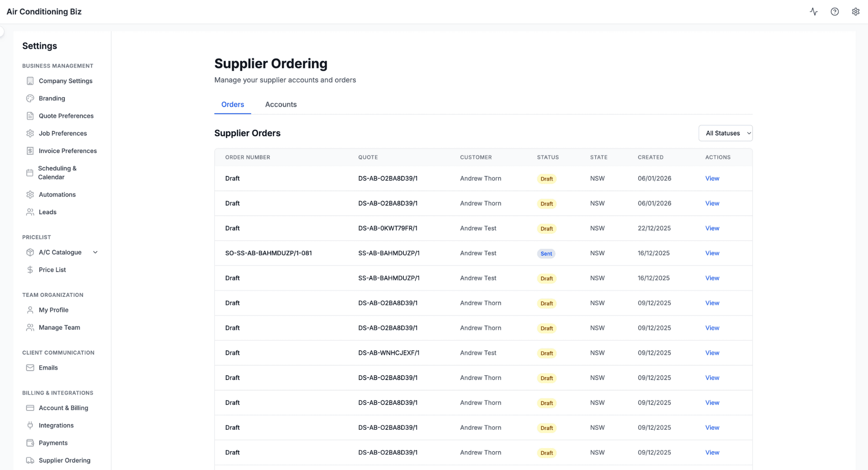Click the Supplier Ordering truck icon
The image size is (868, 470).
point(30,460)
